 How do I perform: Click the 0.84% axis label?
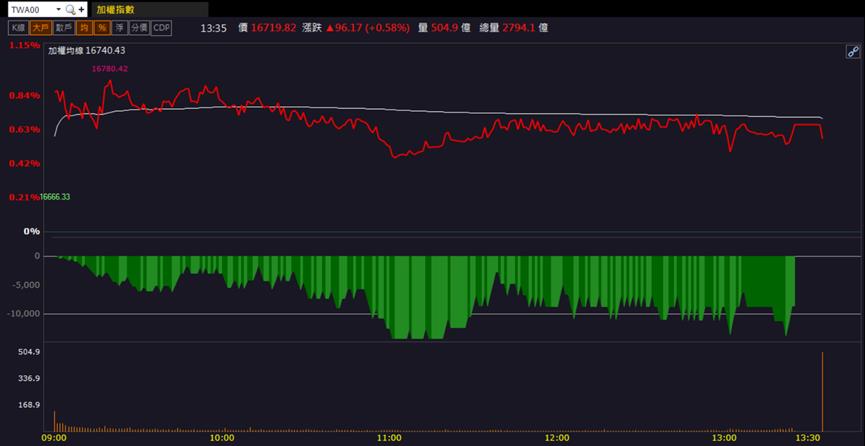coord(25,95)
